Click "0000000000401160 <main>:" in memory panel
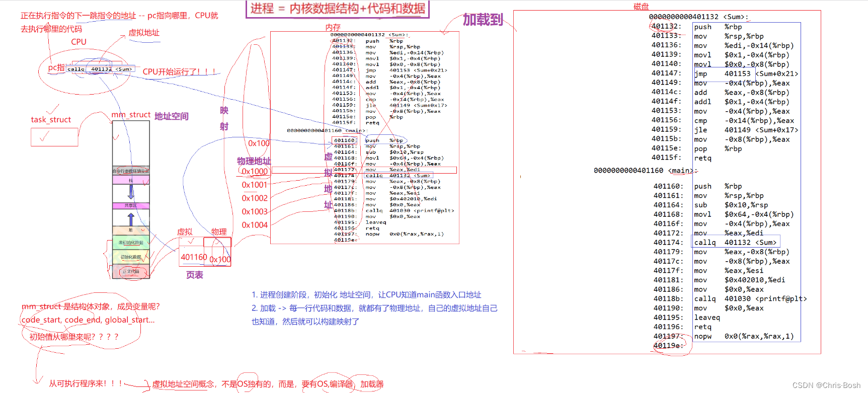Image resolution: width=868 pixels, height=393 pixels. tap(327, 131)
